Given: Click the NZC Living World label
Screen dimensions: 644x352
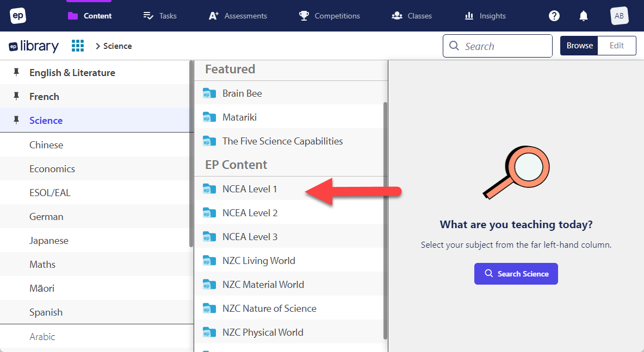Looking at the screenshot, I should tap(259, 261).
